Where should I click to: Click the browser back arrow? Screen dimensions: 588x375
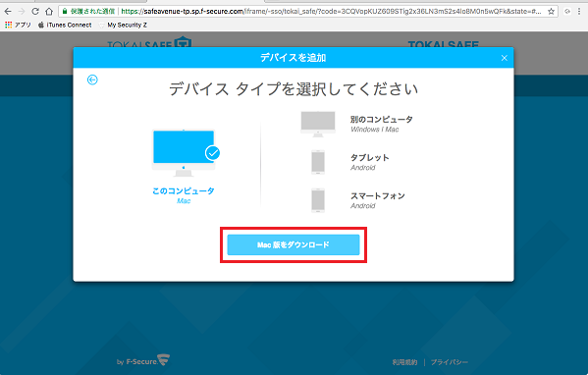coord(8,12)
